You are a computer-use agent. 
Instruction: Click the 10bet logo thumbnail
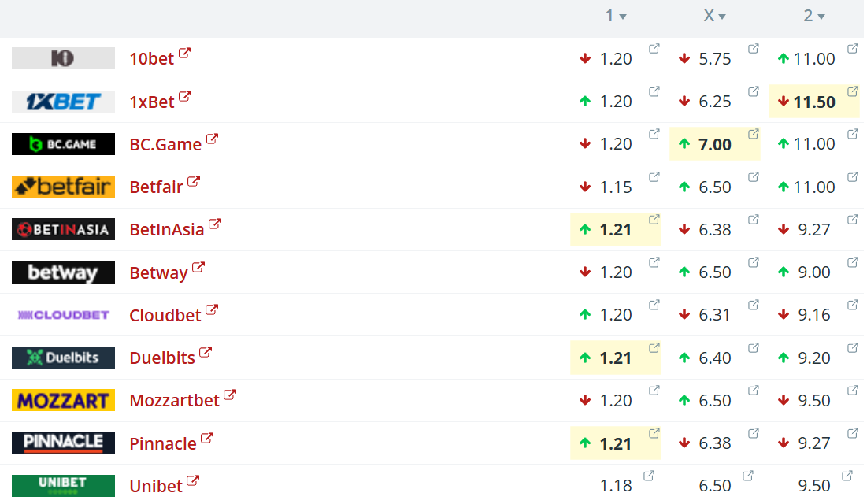coord(63,58)
